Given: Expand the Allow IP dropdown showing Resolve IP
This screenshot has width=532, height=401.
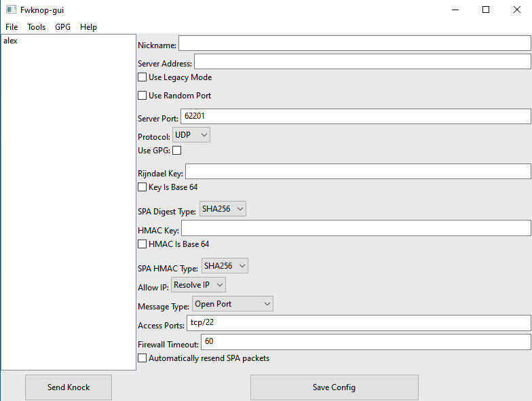Looking at the screenshot, I should [198, 285].
